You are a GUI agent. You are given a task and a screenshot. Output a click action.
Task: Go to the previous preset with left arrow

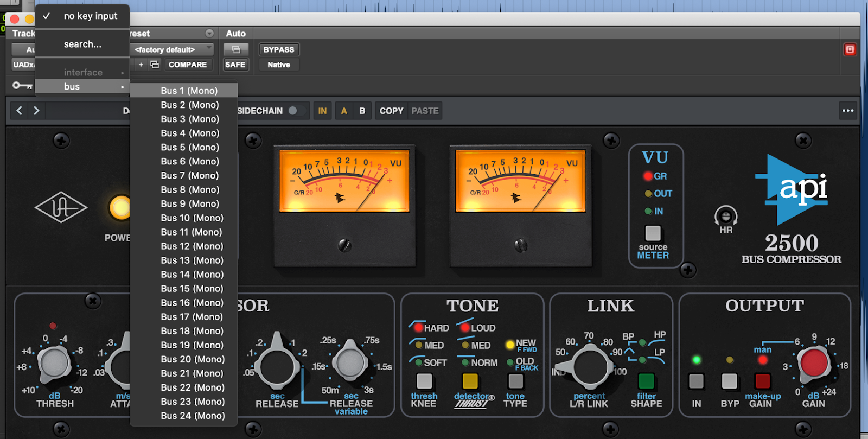pos(20,111)
